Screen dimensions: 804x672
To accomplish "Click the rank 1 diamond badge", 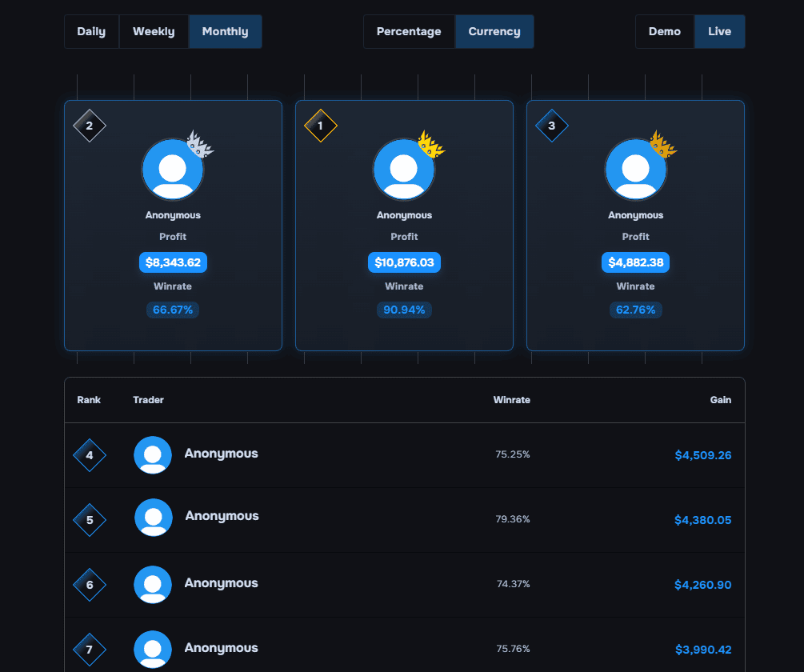I will (x=321, y=126).
